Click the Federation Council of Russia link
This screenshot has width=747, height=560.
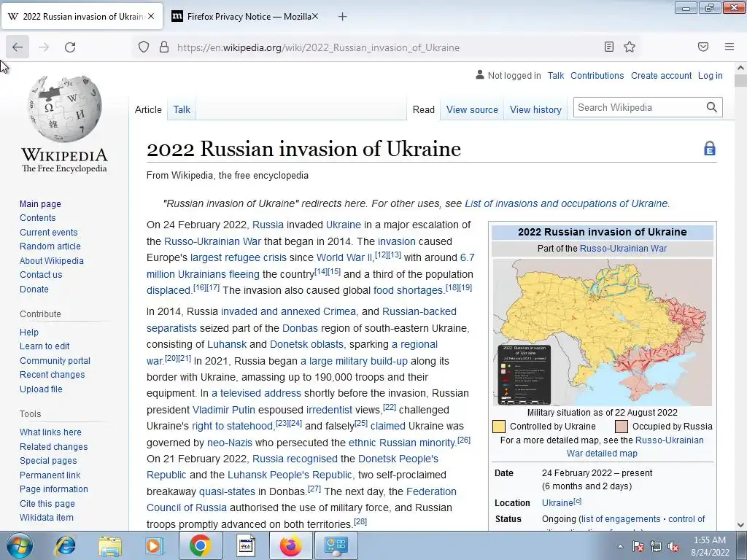coord(301,499)
